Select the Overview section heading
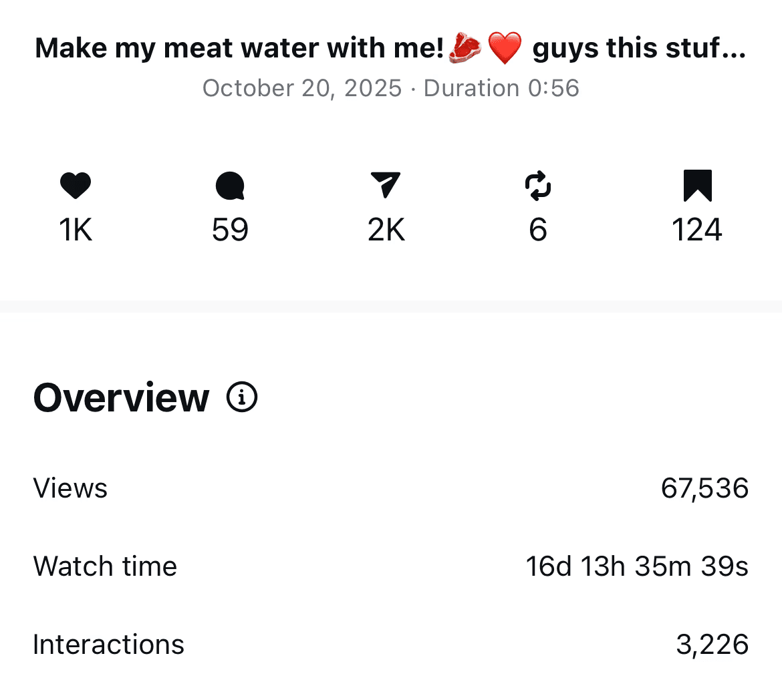Screen dimensions: 782x700 pyautogui.click(x=122, y=397)
